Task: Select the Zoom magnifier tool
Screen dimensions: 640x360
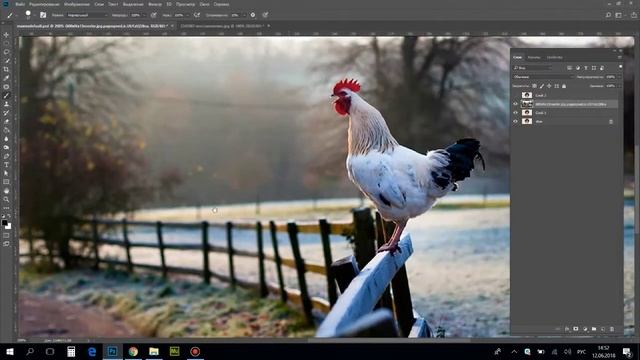Action: pos(6,199)
